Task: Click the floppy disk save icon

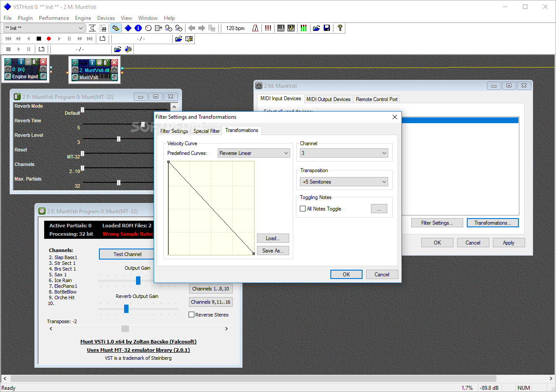Action: coord(327,28)
